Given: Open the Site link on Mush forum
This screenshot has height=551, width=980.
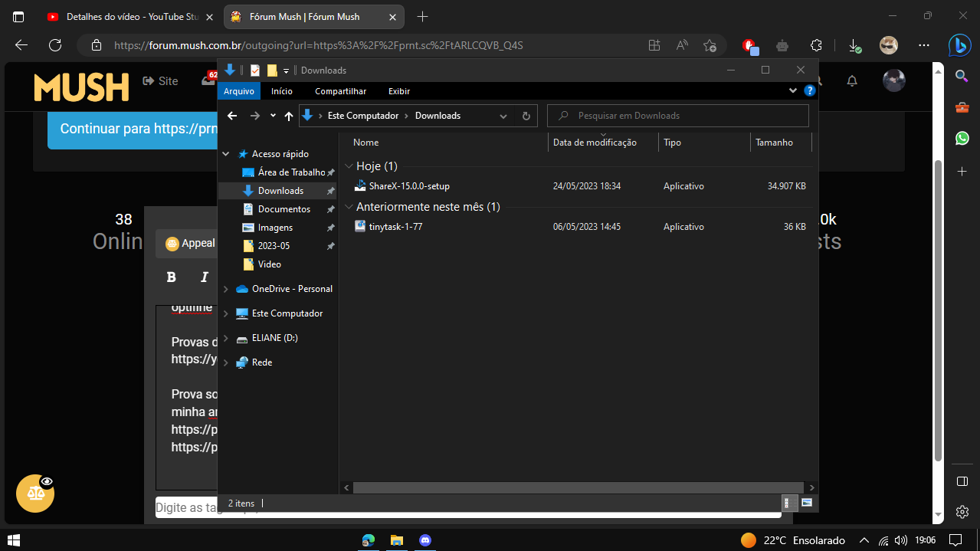Looking at the screenshot, I should pos(160,81).
